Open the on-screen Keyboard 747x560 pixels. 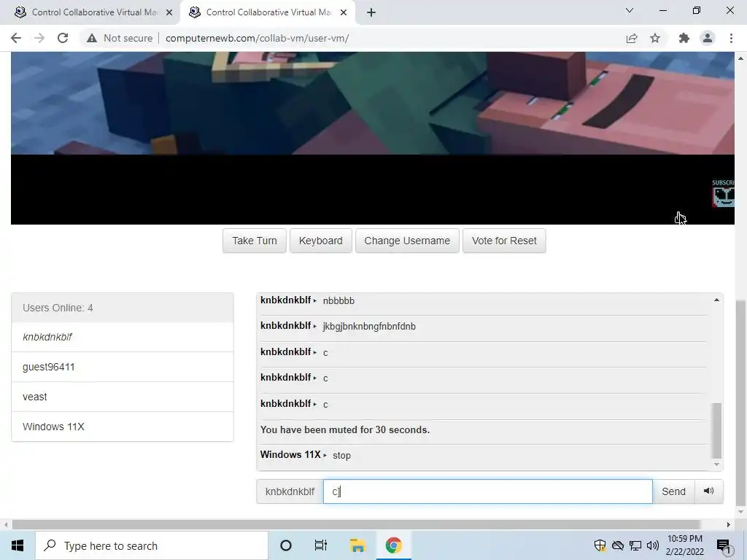[x=321, y=241]
